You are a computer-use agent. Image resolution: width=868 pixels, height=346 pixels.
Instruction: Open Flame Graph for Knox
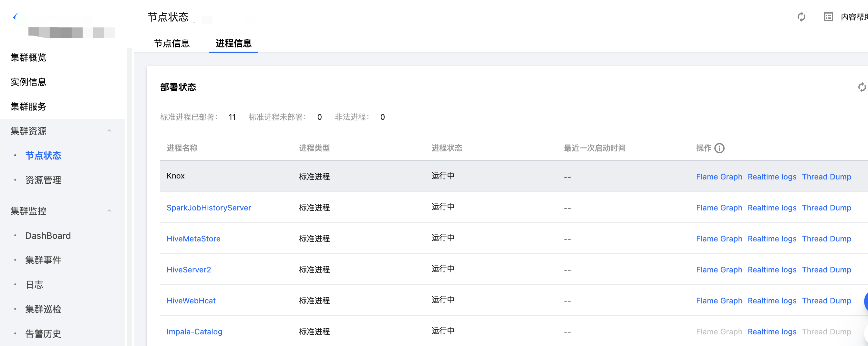pyautogui.click(x=719, y=177)
